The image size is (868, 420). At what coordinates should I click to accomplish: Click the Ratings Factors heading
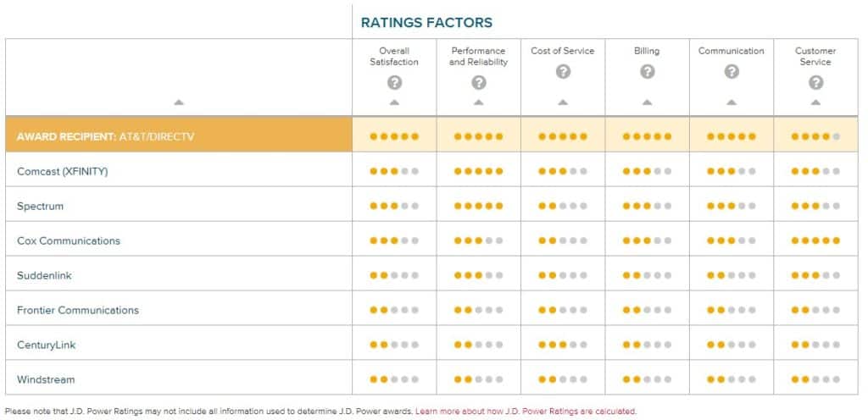[426, 23]
